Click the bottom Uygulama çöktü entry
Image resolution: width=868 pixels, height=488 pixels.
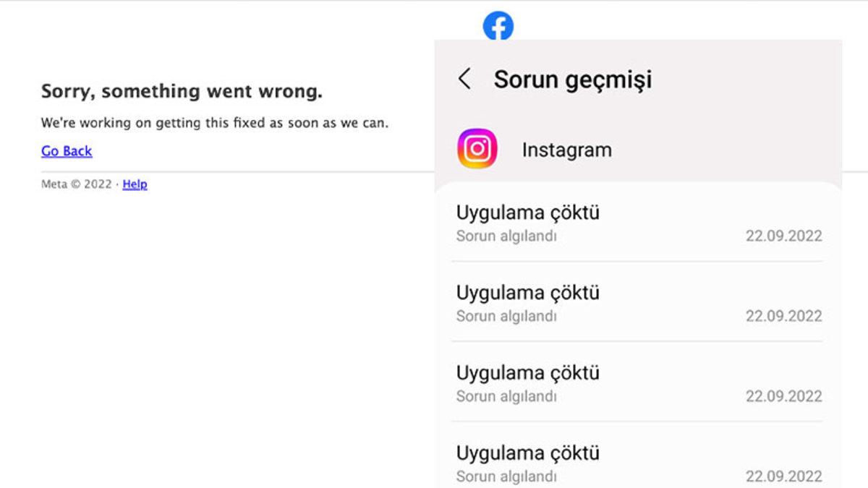(529, 453)
